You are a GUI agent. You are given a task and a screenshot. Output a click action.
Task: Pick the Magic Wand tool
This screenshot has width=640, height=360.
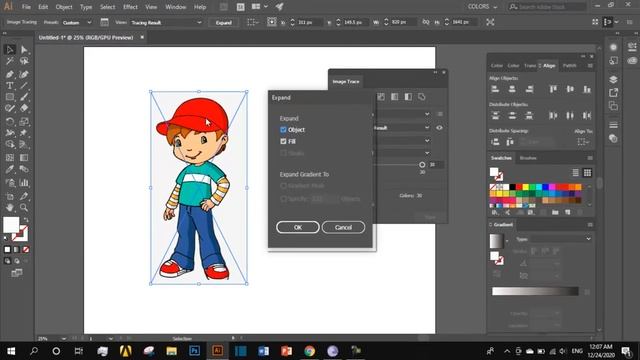click(10, 61)
